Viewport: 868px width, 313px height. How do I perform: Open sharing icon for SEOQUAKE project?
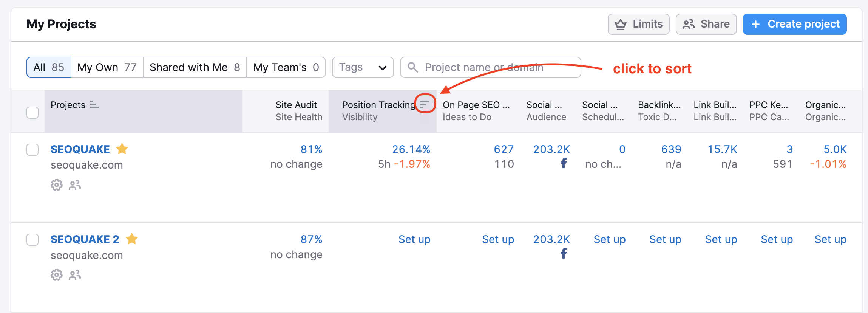tap(75, 185)
